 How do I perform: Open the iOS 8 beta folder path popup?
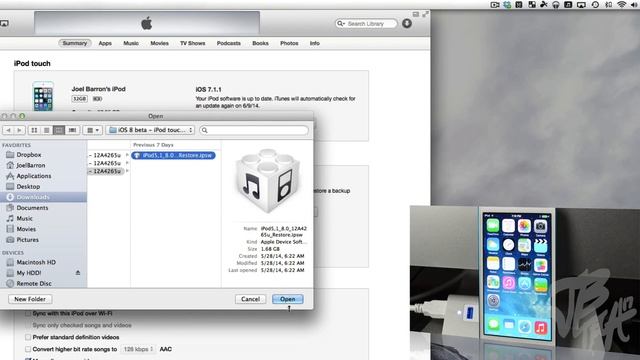tap(150, 130)
